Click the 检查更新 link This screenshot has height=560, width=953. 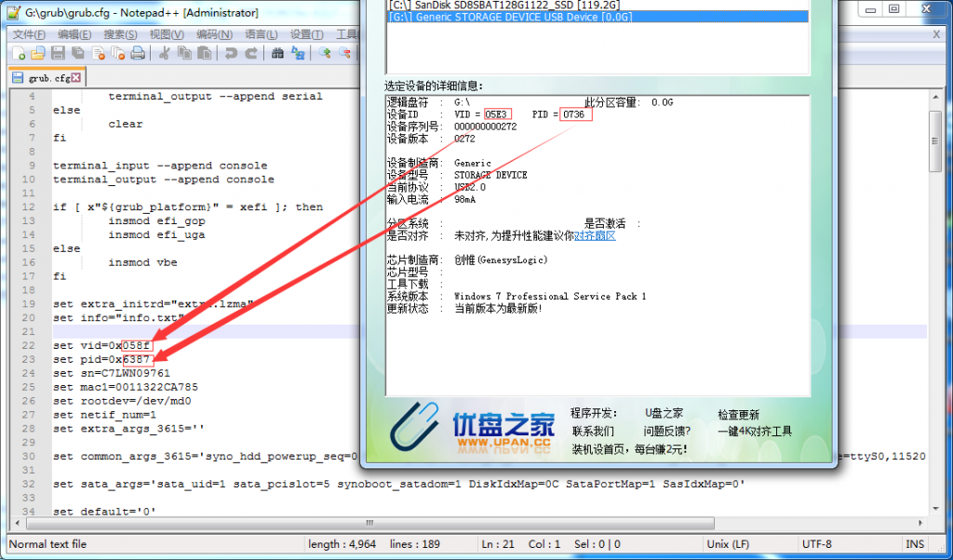click(x=738, y=414)
